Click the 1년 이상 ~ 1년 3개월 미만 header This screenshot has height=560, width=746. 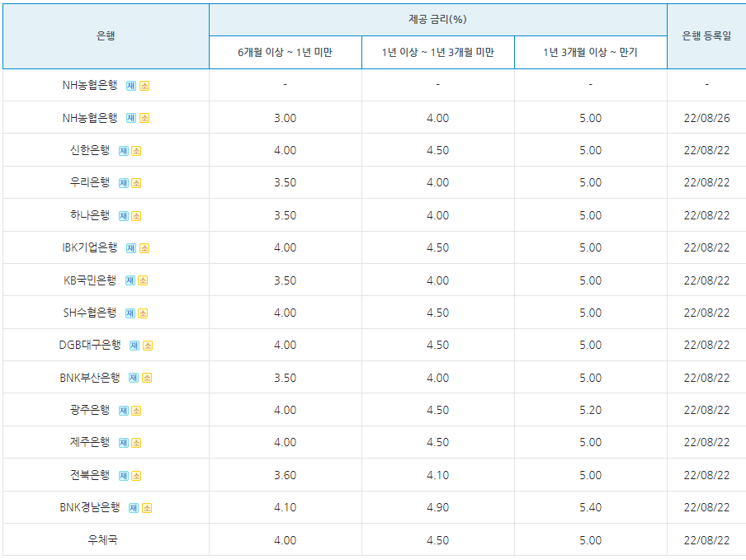point(437,52)
